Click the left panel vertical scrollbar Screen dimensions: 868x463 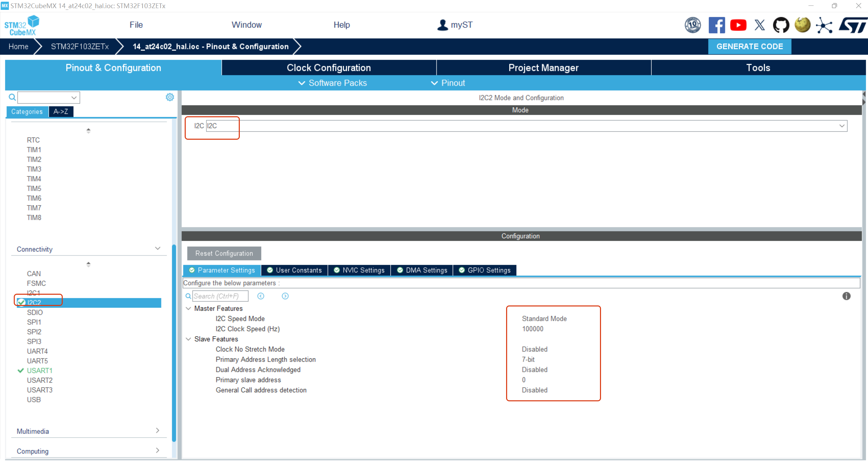click(174, 343)
